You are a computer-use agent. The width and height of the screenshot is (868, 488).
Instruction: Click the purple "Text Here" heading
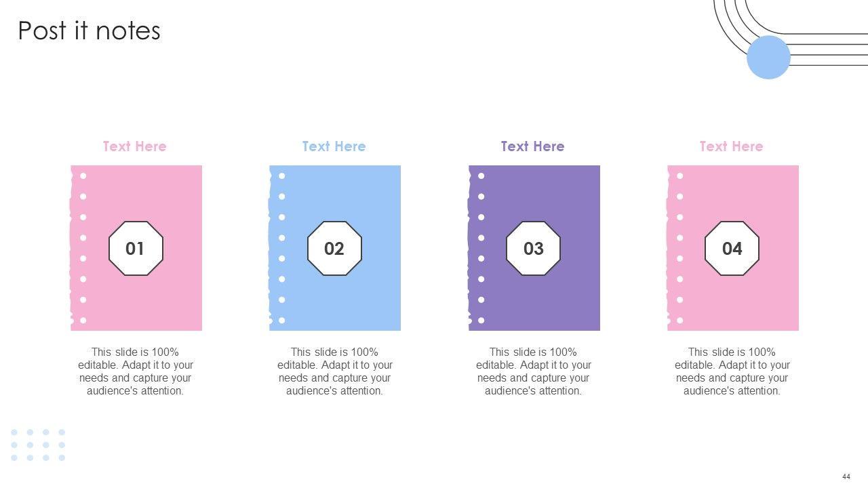pos(532,146)
